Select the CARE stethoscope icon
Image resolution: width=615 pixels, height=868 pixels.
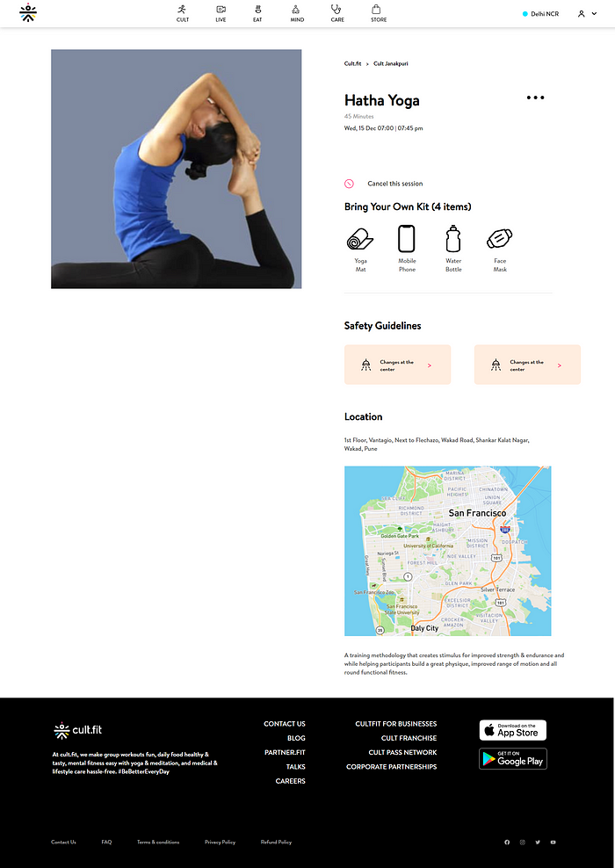tap(336, 10)
